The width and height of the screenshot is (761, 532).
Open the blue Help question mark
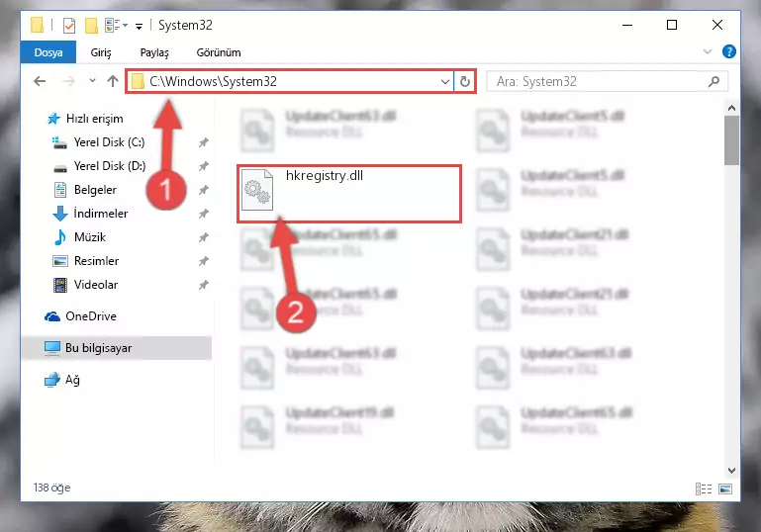tap(729, 51)
